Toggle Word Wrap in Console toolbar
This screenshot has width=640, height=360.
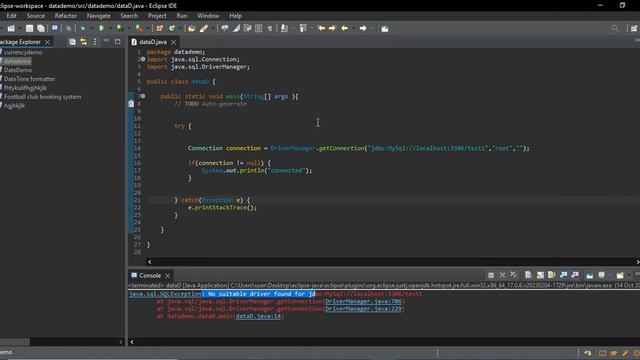[552, 275]
